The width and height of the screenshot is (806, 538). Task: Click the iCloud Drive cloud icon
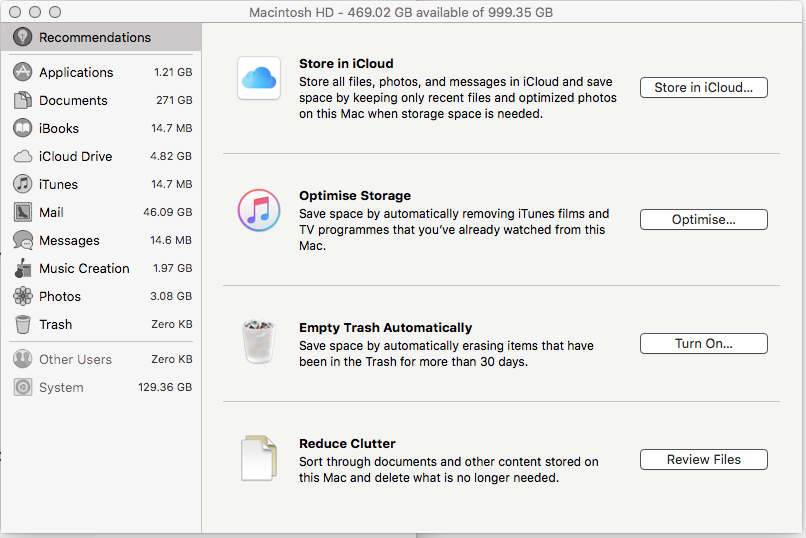click(x=23, y=156)
